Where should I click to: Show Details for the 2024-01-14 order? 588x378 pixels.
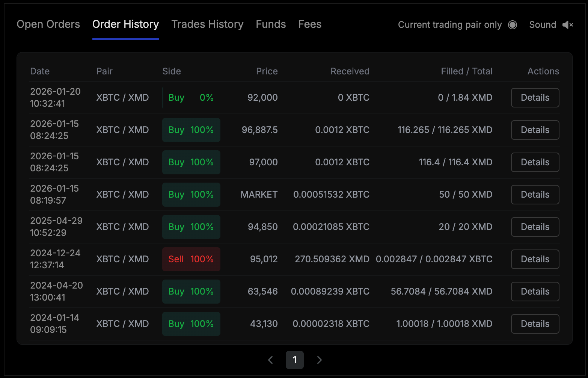coord(535,324)
